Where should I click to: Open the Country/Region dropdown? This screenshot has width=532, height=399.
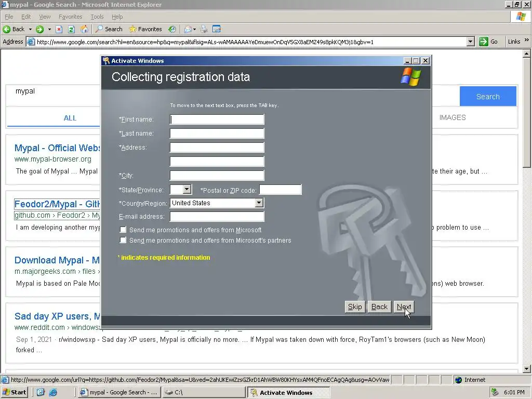pos(259,203)
